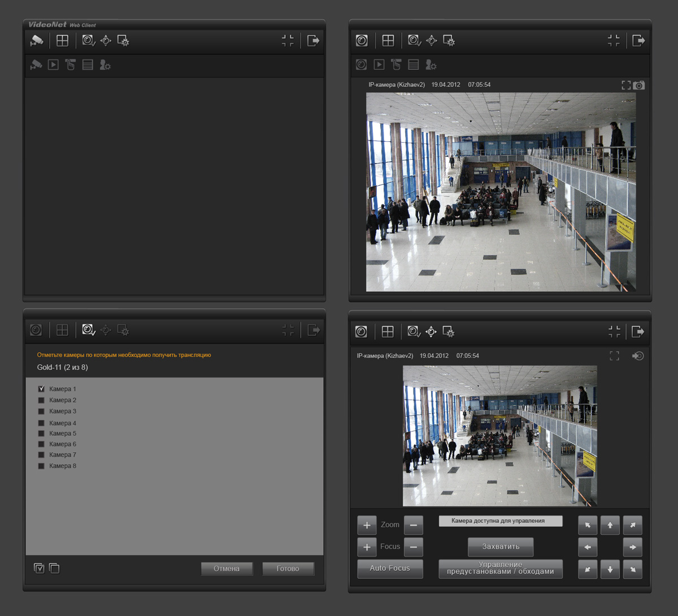Viewport: 678px width, 616px height.
Task: Click the fullscreen brackets icon above the large video
Action: click(x=626, y=85)
